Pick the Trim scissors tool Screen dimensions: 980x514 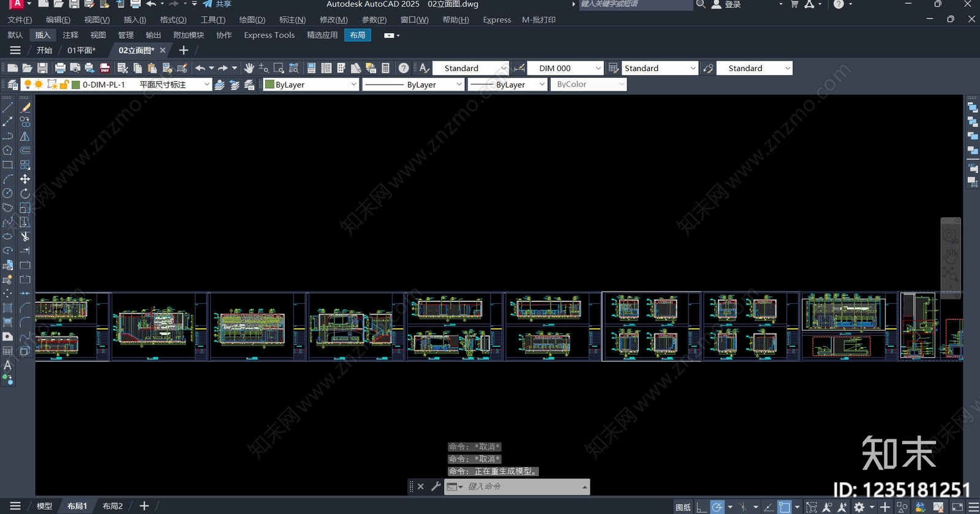pos(25,236)
